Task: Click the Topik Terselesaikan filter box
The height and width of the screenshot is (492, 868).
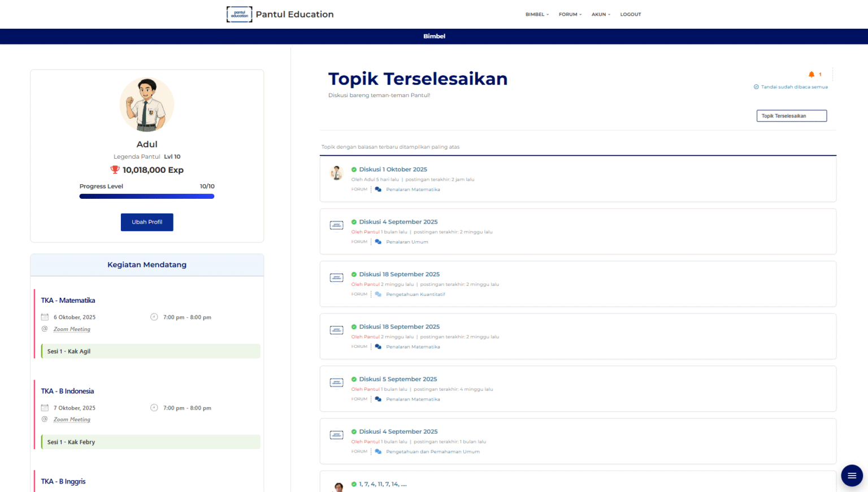Action: (x=791, y=116)
